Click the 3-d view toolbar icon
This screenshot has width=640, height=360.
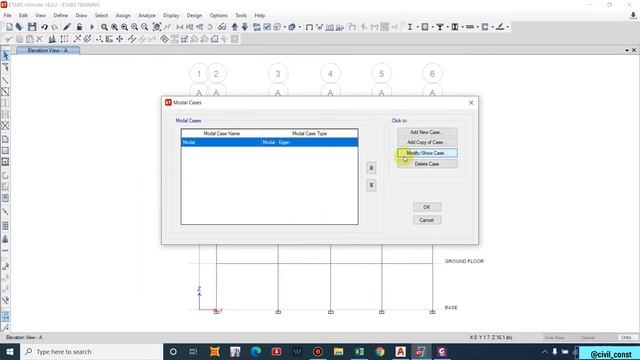(180, 27)
